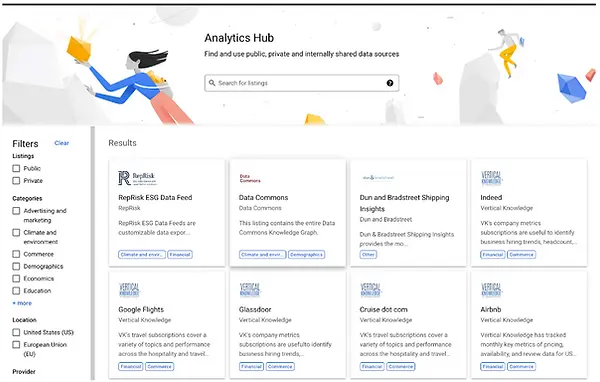The image size is (600, 382).
Task: Open the Cruise dot com listing
Action: click(383, 309)
